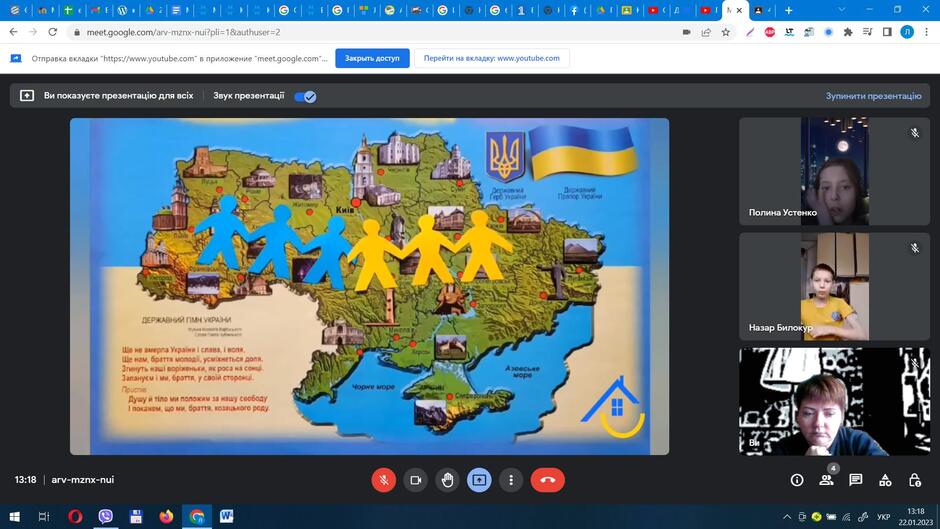Click 'Закрыть доступ' button
Screen dimensions: 940x529
(x=372, y=58)
